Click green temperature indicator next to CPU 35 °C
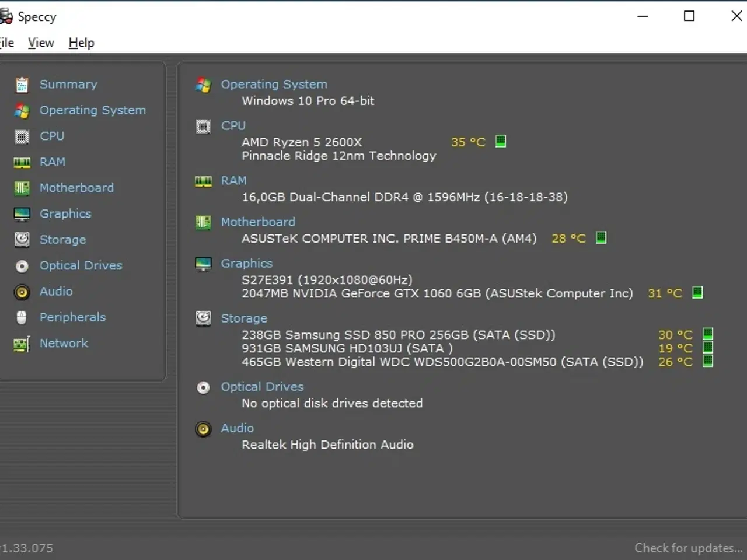The height and width of the screenshot is (560, 747). [x=501, y=141]
